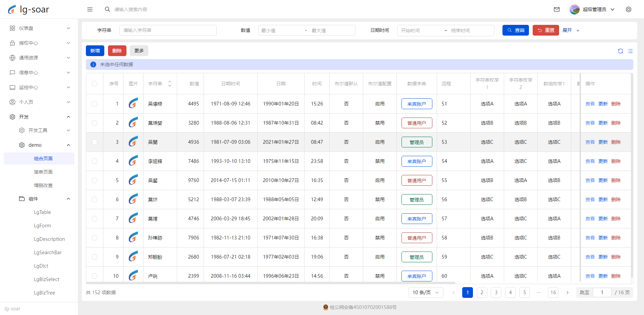Check the checkbox for row 2
This screenshot has width=644, height=315.
95,123
